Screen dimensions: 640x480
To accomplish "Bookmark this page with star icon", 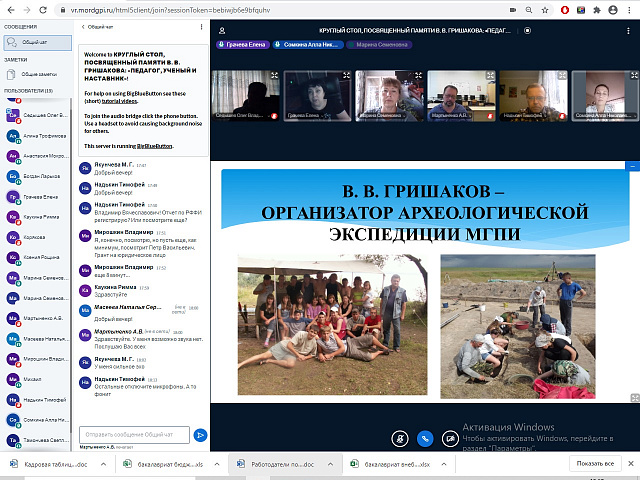I will pyautogui.click(x=545, y=10).
